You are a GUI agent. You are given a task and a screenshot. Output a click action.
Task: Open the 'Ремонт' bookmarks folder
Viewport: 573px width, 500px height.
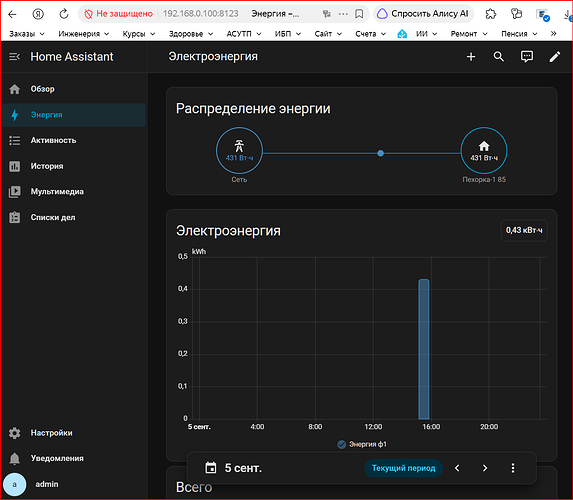pyautogui.click(x=469, y=34)
